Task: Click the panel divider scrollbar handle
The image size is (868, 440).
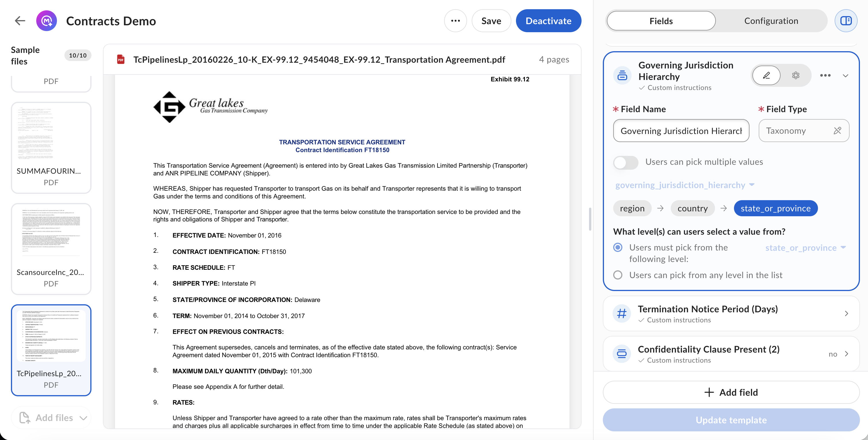Action: 590,219
